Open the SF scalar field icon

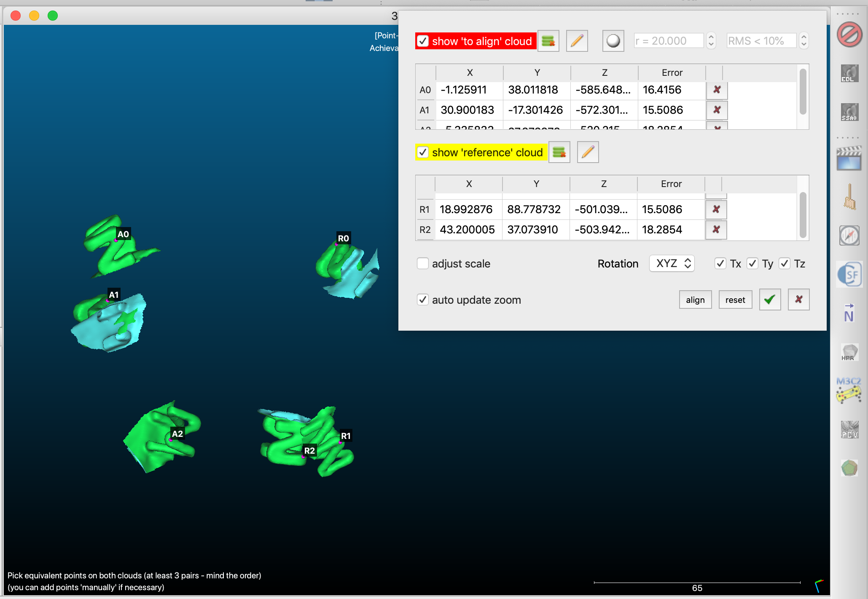pyautogui.click(x=849, y=274)
